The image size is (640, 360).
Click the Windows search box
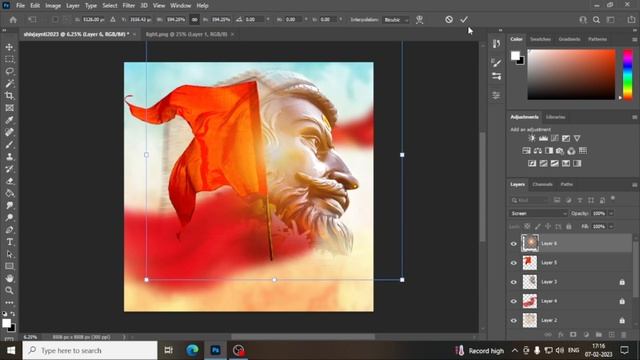click(90, 350)
